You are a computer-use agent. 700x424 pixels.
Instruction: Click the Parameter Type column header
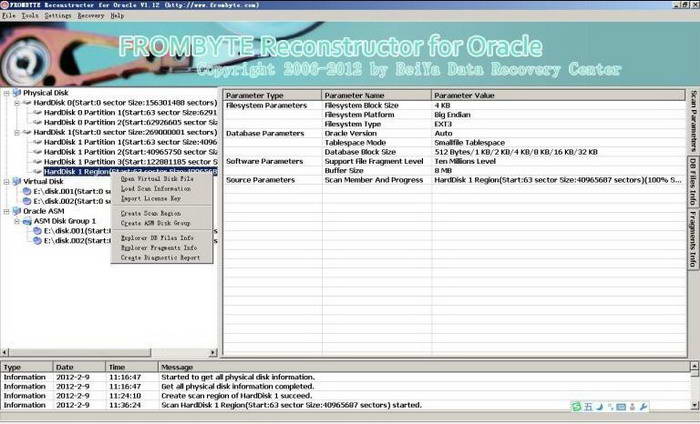click(272, 96)
